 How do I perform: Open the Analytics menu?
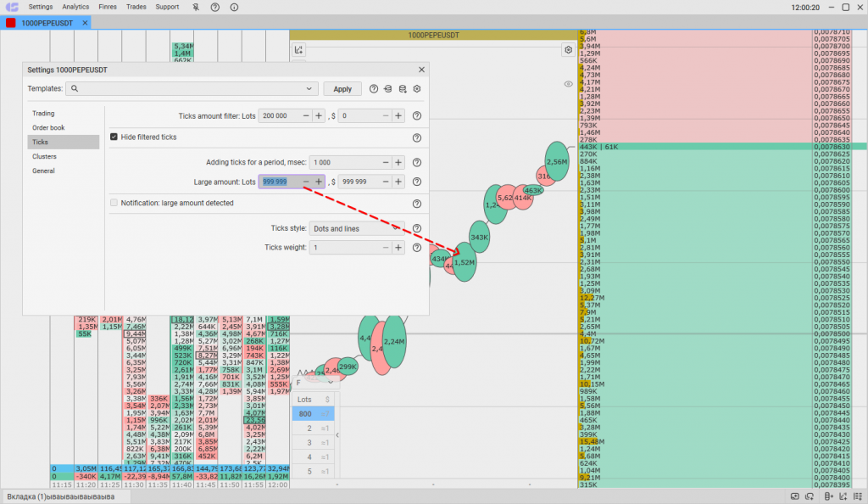[75, 7]
